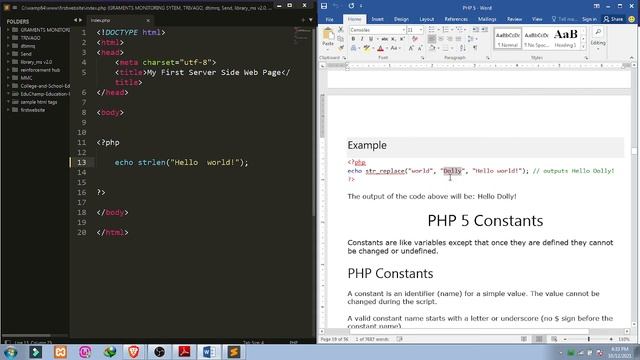Screen dimensions: 640x360
Task: Toggle Strikethrough formatting in Word
Action: click(x=384, y=39)
